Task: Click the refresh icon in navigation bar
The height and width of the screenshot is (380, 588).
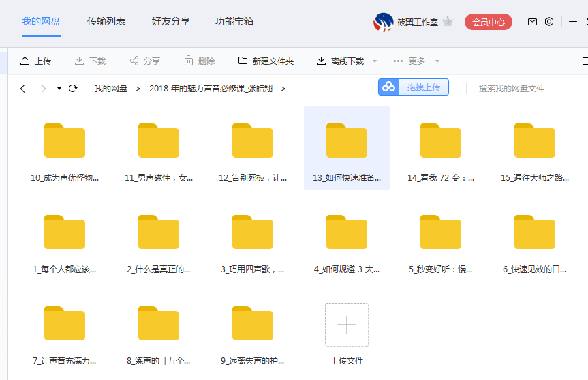Action: pyautogui.click(x=73, y=88)
